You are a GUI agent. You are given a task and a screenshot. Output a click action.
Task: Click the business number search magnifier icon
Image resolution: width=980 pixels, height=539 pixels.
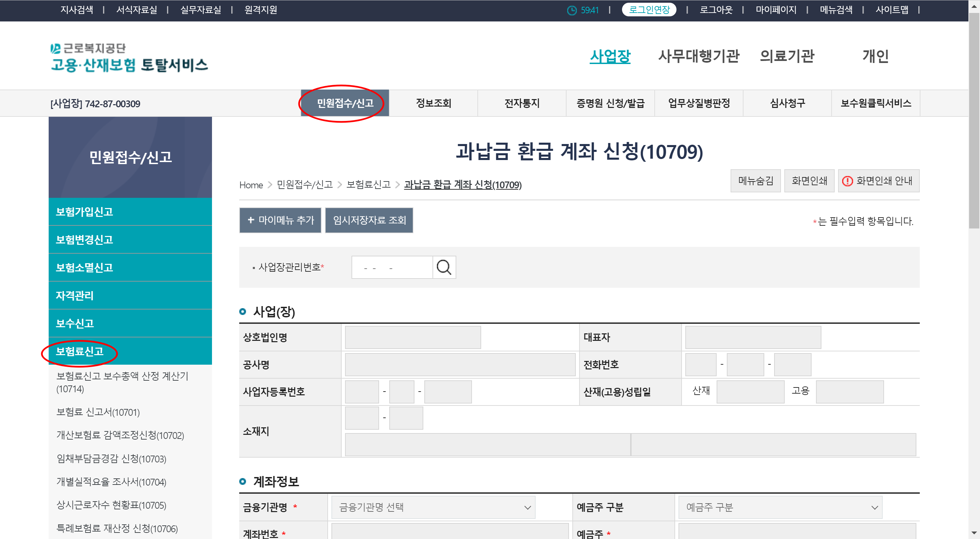coord(444,267)
